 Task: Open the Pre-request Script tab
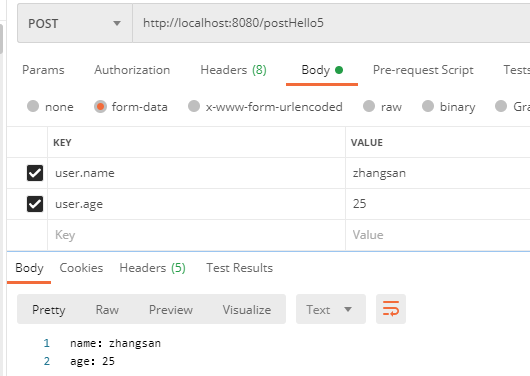point(423,70)
